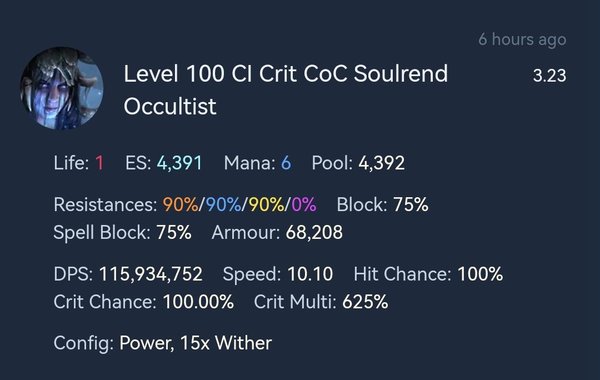Click the Spell Block 75% stat
Screen dimensions: 600x380
pos(122,232)
